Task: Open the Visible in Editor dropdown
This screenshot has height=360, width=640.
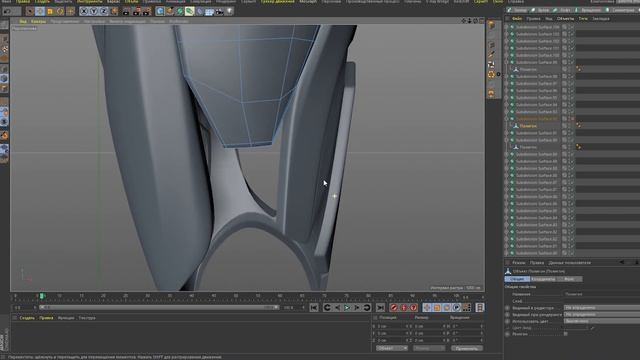Action: coord(602,308)
